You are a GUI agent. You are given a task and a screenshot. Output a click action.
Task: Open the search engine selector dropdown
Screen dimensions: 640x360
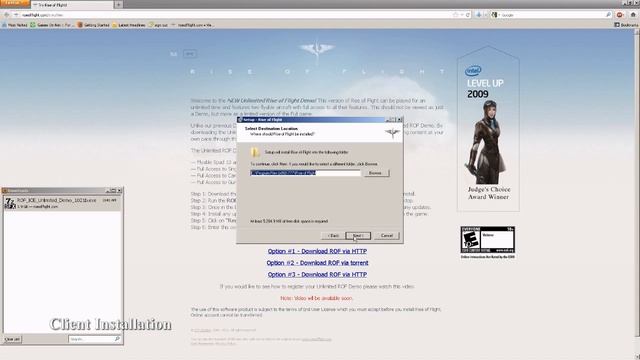pyautogui.click(x=496, y=15)
